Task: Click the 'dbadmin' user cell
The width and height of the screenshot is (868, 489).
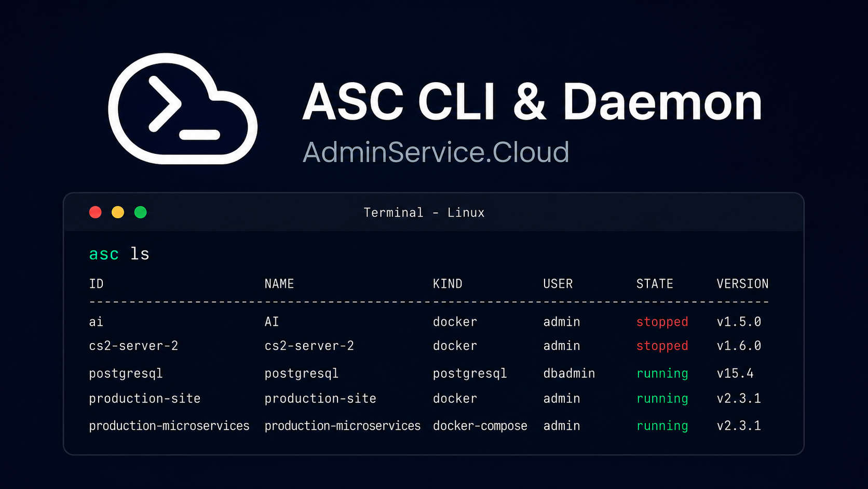Action: click(x=569, y=373)
